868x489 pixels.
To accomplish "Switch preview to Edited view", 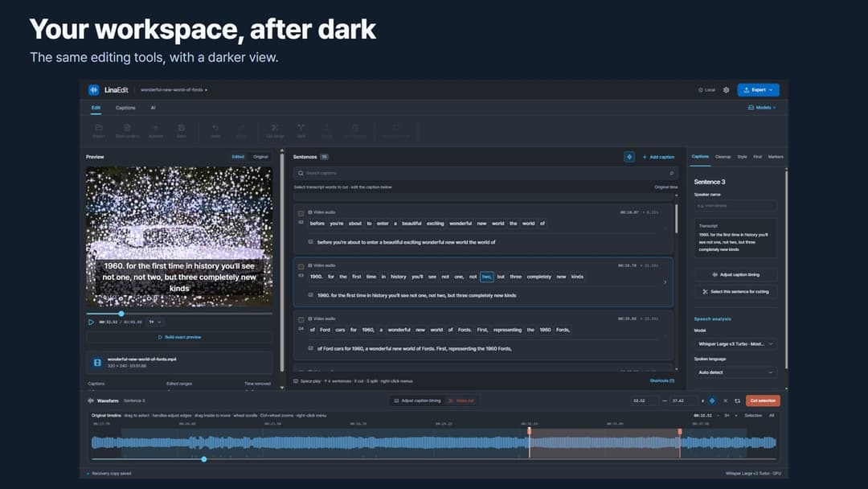I will 238,157.
